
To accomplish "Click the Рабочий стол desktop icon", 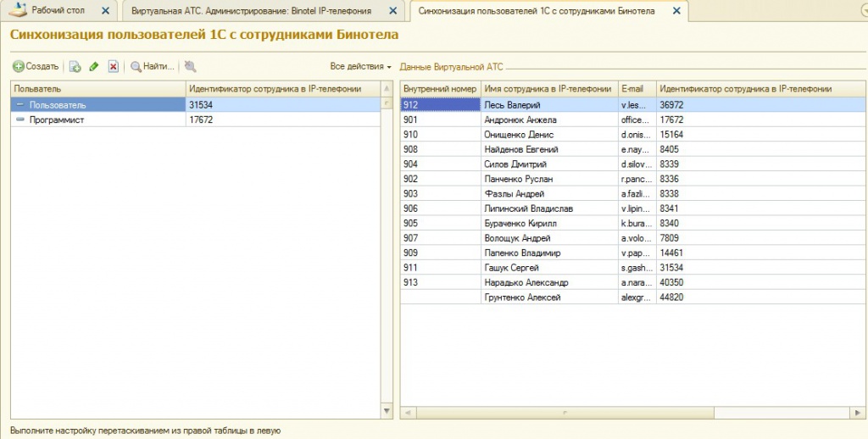I will pos(18,10).
